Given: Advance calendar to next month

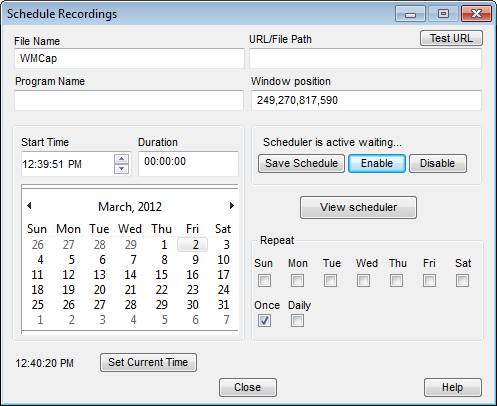Looking at the screenshot, I should point(231,206).
